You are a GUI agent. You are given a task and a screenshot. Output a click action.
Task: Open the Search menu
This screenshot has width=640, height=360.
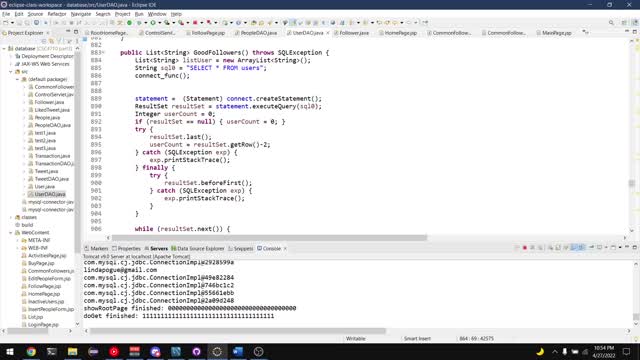pos(103,14)
